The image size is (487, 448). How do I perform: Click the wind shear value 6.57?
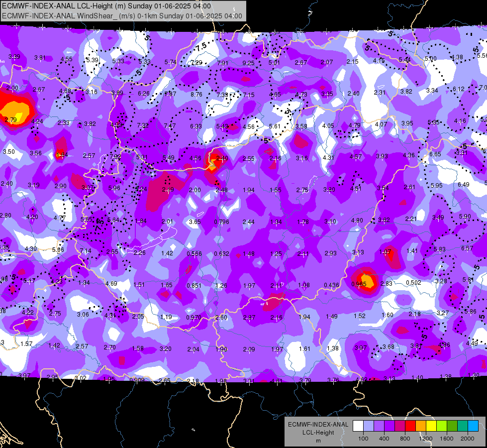tap(467, 248)
